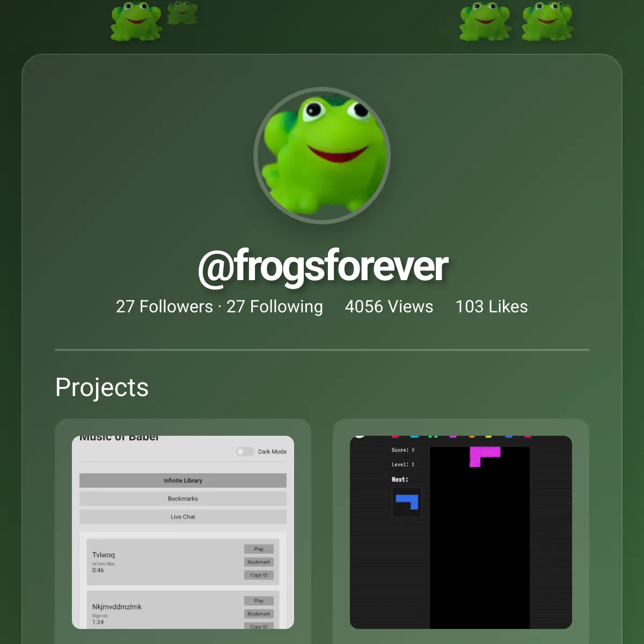Bookmark the Tviwoq track
Image resolution: width=644 pixels, height=644 pixels.
(259, 562)
